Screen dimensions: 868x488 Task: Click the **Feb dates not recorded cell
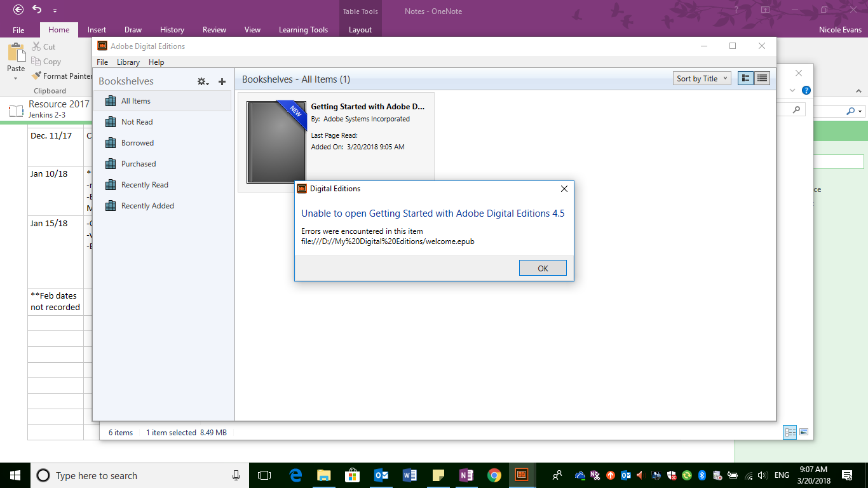click(55, 301)
